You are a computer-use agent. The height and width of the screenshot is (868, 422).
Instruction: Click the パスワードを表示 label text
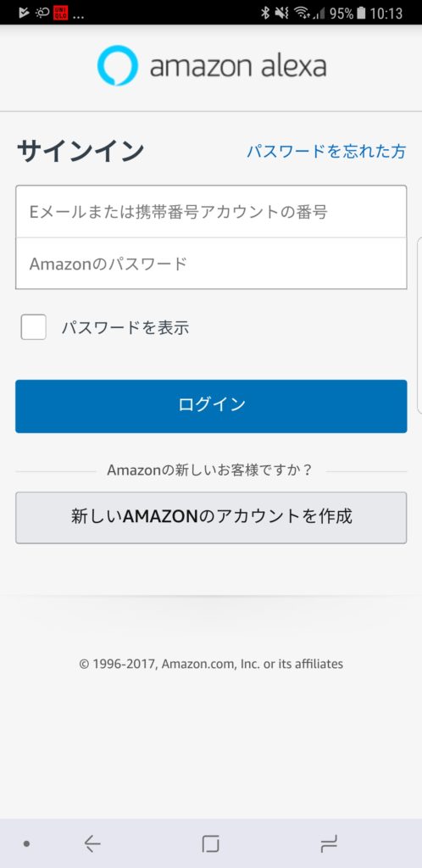pyautogui.click(x=125, y=328)
